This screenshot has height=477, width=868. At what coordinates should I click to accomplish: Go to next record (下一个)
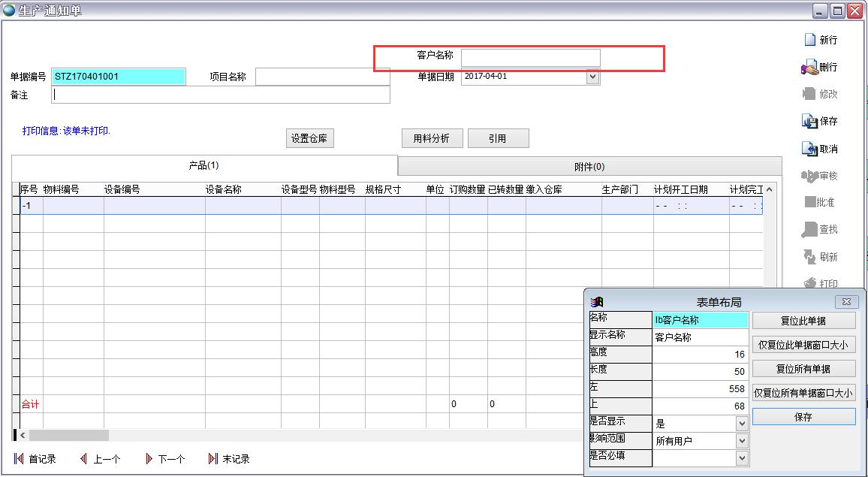(149, 459)
